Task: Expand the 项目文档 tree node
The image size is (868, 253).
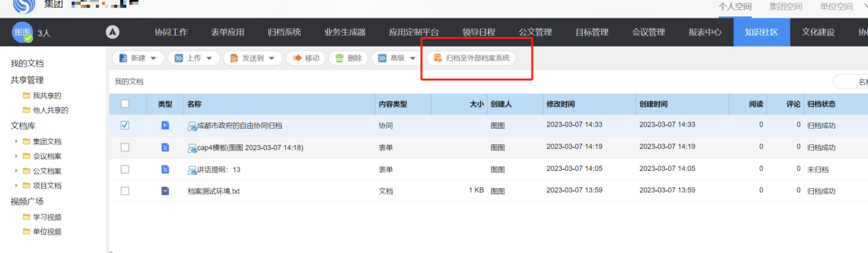Action: pyautogui.click(x=16, y=185)
